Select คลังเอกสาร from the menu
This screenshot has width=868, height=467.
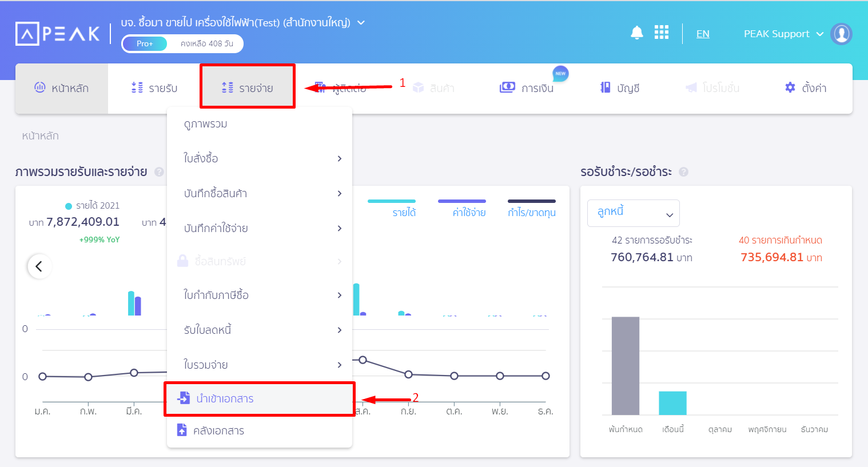point(218,430)
